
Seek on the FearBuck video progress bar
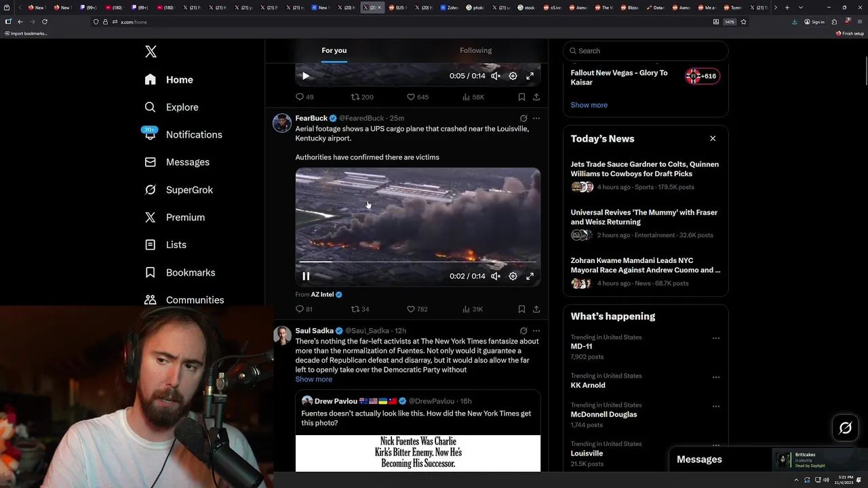(x=418, y=262)
